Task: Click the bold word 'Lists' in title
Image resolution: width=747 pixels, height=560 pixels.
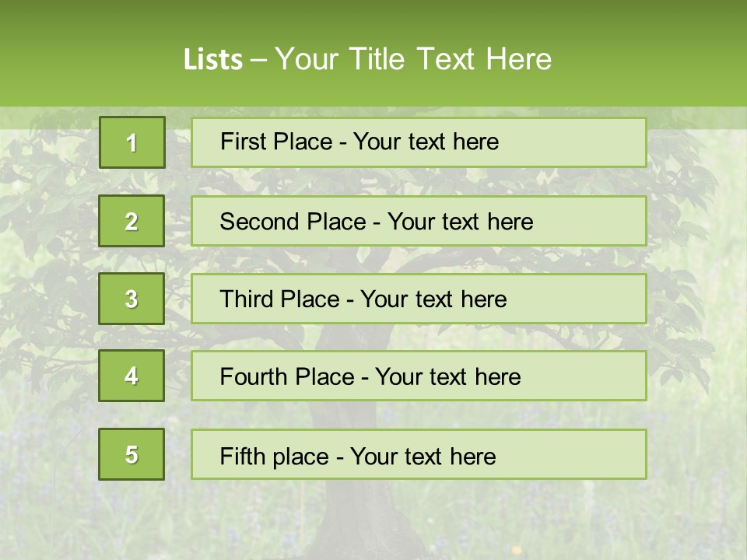Action: (x=213, y=59)
